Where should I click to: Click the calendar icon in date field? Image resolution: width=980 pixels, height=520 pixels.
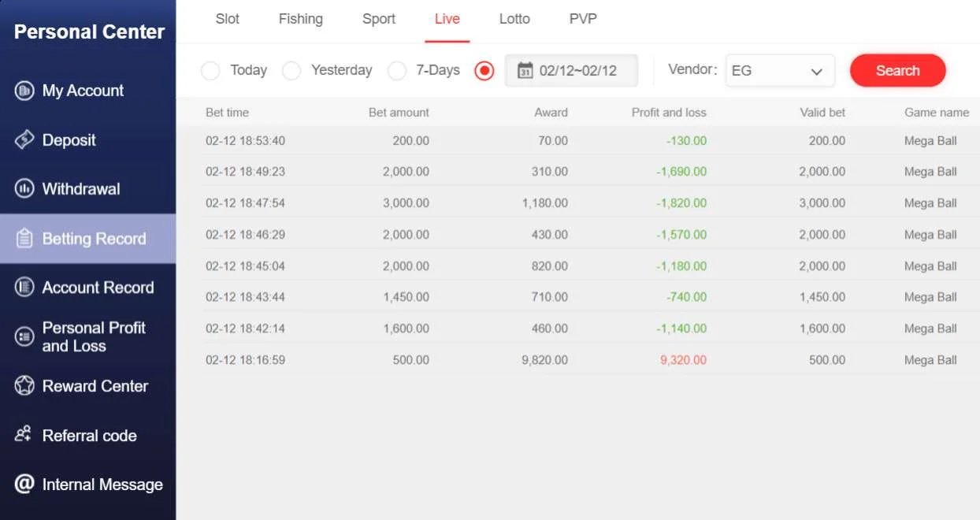(x=525, y=70)
